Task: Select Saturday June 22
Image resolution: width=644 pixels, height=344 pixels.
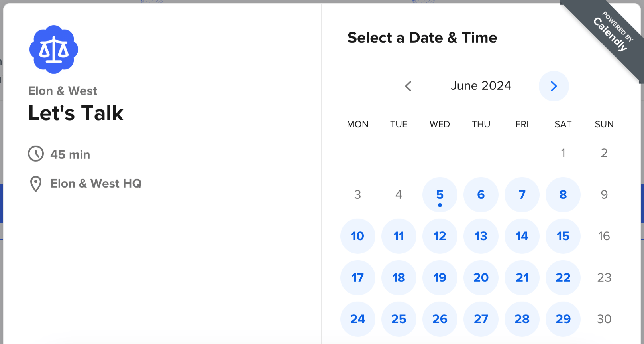Action: pyautogui.click(x=563, y=278)
